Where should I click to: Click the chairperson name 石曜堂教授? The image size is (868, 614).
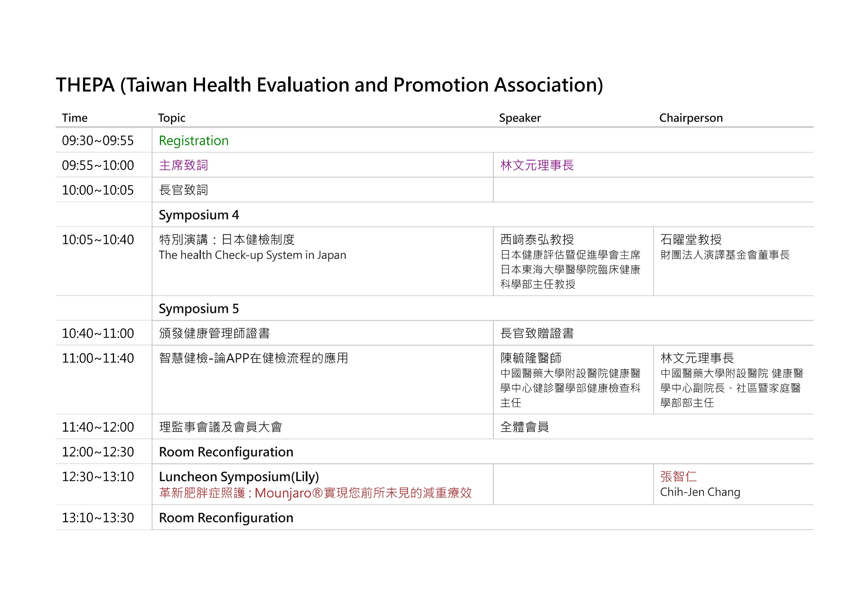point(691,240)
